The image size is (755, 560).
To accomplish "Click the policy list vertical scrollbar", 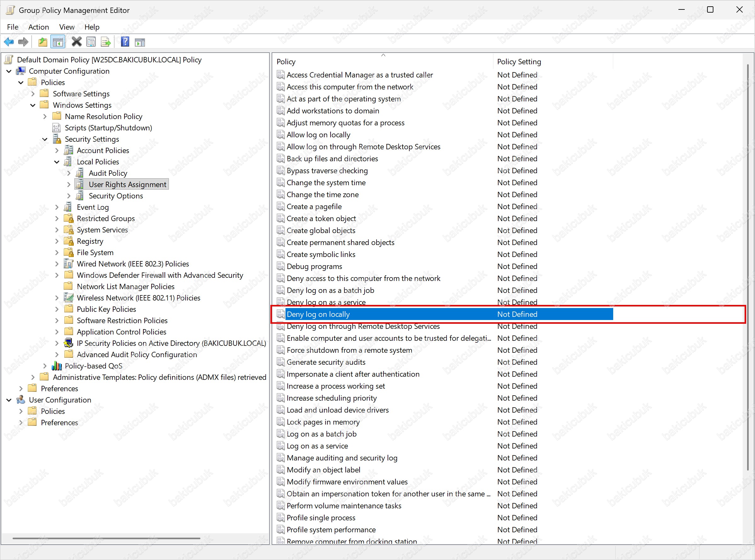I will pos(747,268).
